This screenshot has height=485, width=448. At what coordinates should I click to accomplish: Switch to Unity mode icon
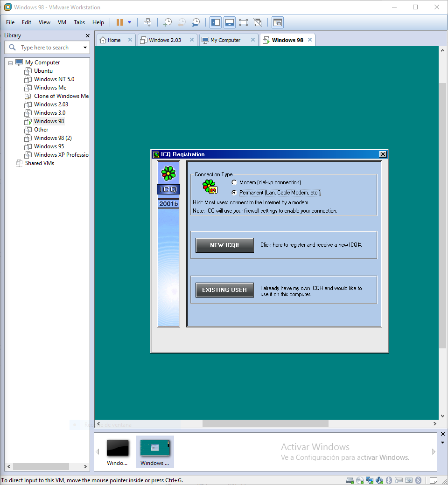tap(258, 22)
